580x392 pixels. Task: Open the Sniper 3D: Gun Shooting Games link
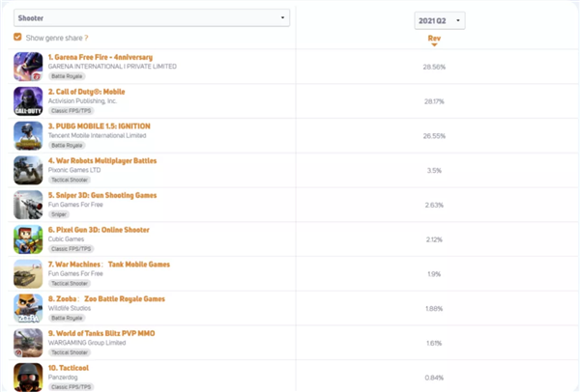pos(102,195)
